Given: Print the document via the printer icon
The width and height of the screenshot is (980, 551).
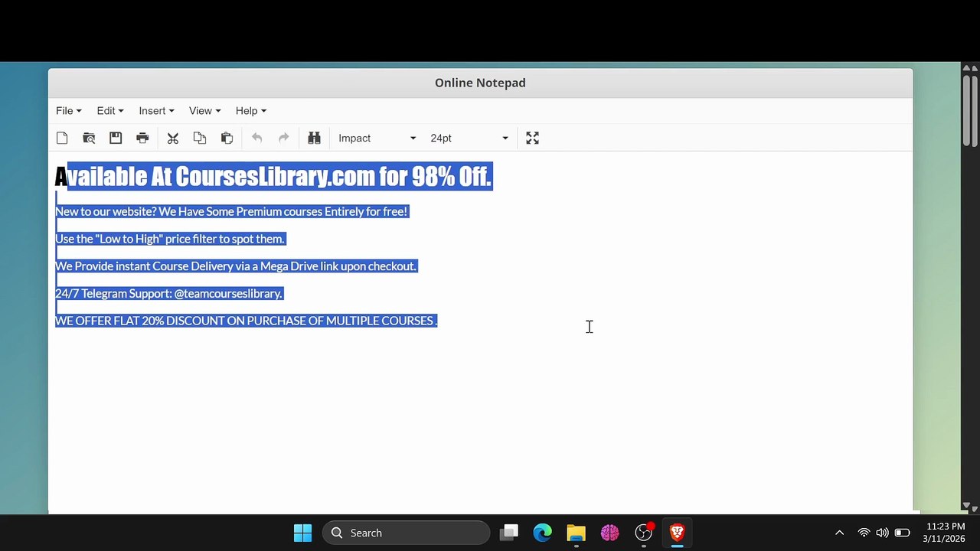Looking at the screenshot, I should click(x=142, y=138).
